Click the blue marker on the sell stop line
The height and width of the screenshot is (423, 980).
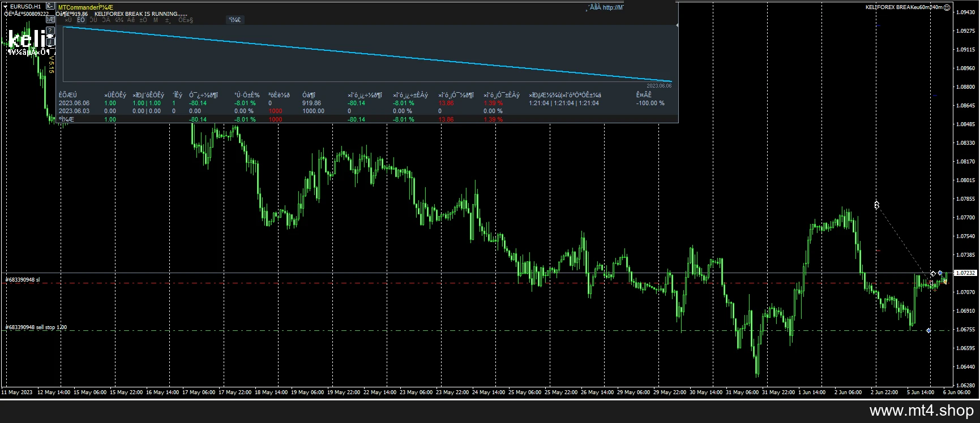[928, 330]
